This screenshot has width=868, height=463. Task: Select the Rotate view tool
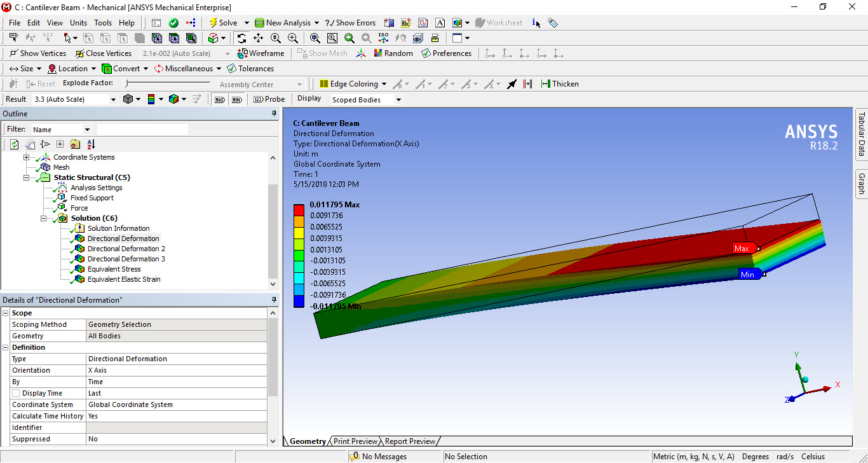(x=241, y=38)
